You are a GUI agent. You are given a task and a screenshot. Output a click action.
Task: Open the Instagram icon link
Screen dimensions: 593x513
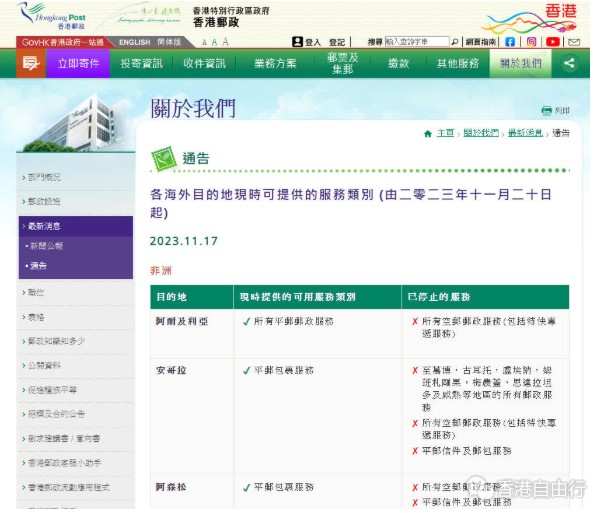pyautogui.click(x=531, y=42)
